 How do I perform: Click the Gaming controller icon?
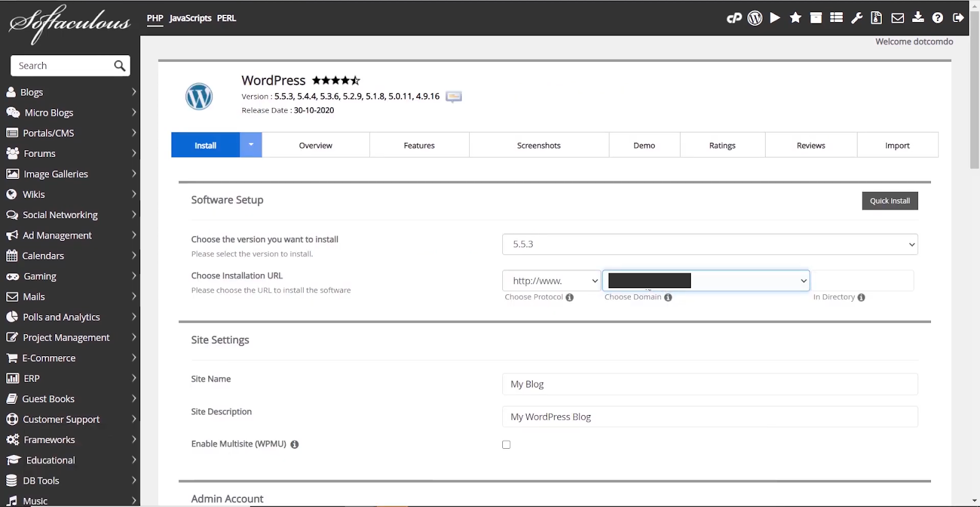point(12,276)
